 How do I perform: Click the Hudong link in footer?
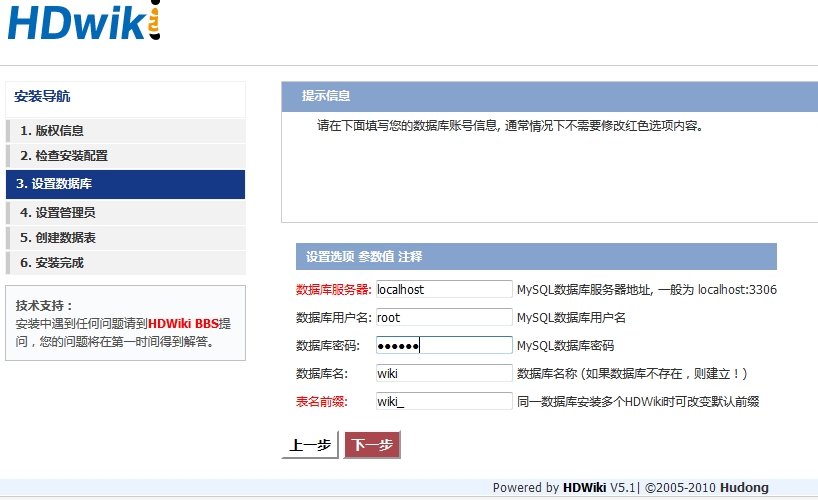point(743,488)
